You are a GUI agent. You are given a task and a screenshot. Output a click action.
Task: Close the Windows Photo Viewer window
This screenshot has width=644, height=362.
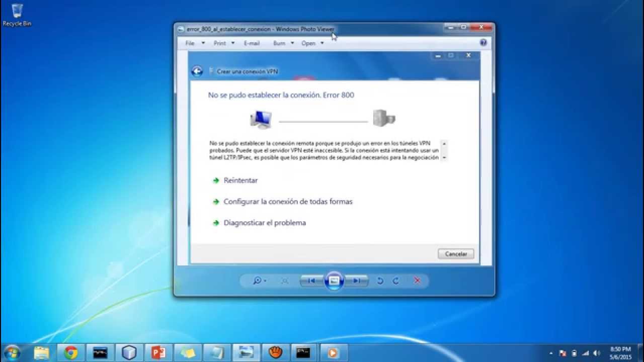click(x=482, y=27)
